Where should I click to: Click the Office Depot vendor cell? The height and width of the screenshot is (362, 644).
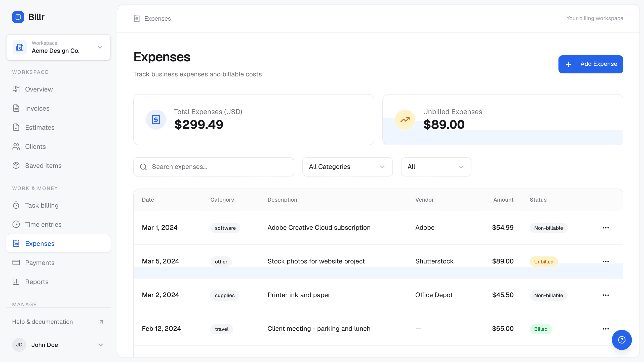tap(434, 295)
